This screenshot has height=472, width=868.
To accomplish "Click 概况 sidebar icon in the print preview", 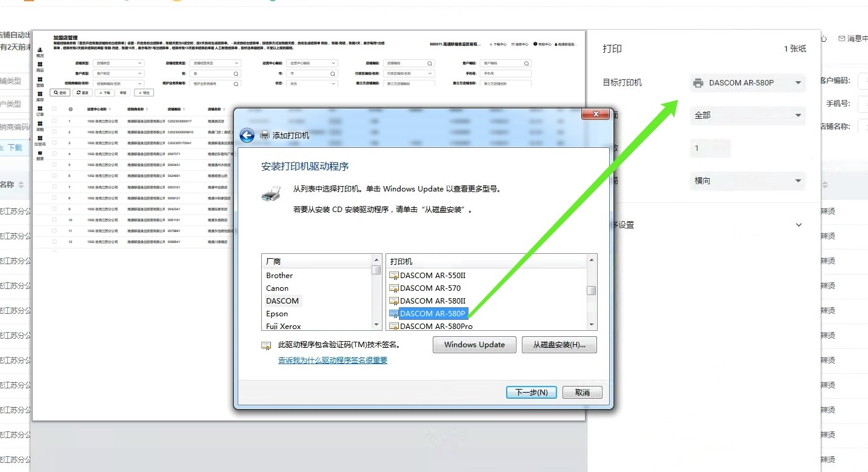I will click(x=40, y=50).
